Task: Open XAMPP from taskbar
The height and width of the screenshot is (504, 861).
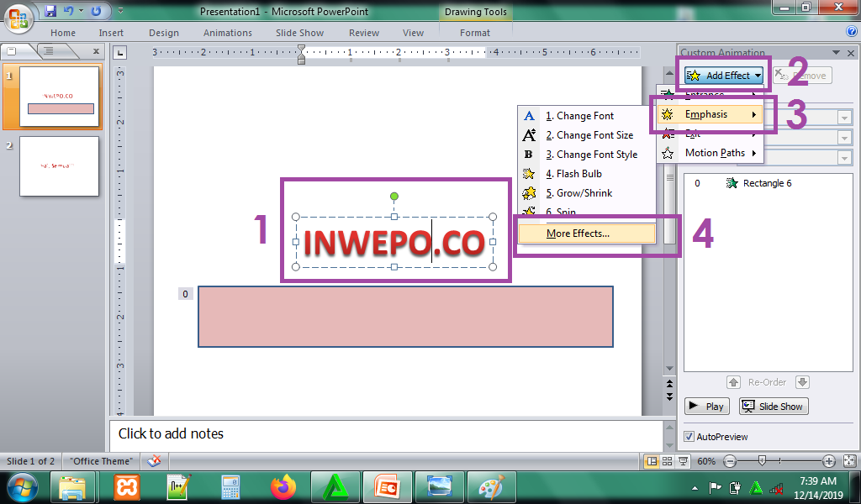Action: pyautogui.click(x=127, y=487)
